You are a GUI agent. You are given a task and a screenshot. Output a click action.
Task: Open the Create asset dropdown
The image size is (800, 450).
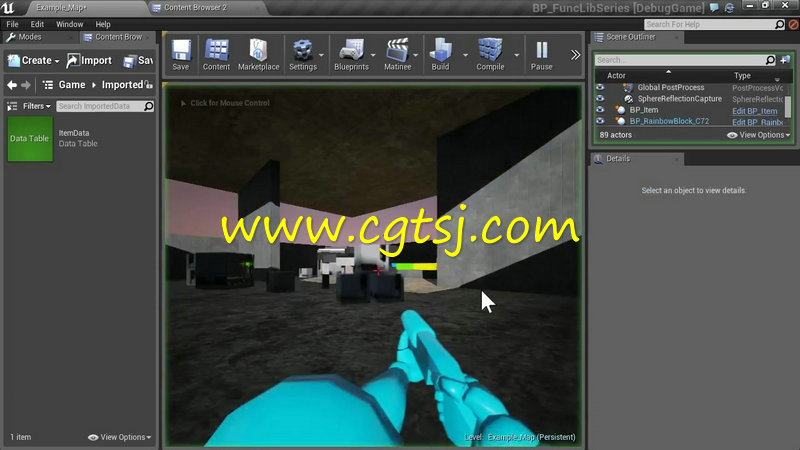34,60
